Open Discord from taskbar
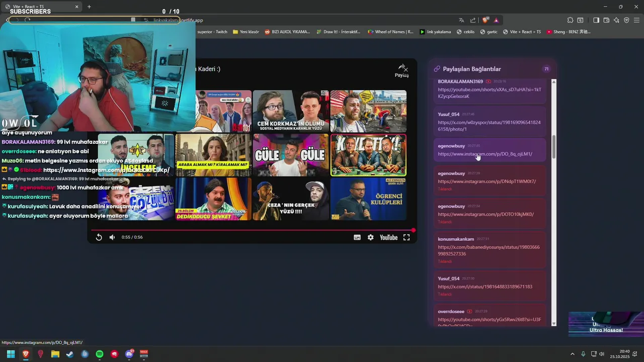 [x=129, y=354]
